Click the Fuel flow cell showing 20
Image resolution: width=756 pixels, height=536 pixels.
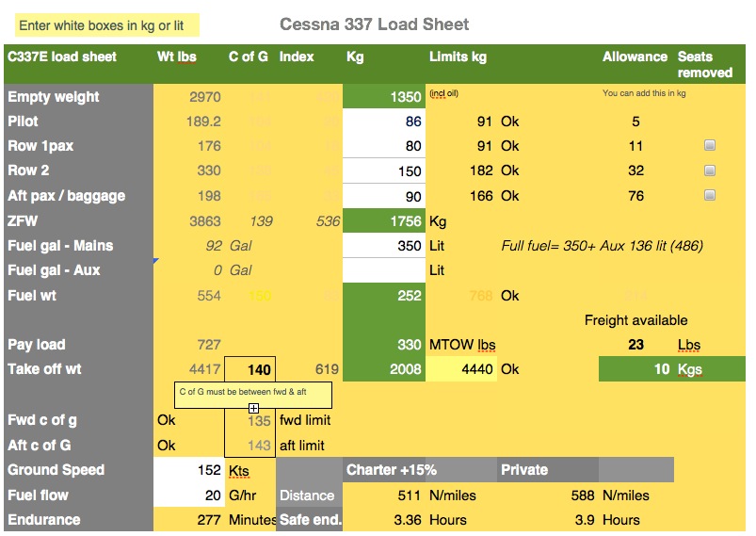pos(188,495)
